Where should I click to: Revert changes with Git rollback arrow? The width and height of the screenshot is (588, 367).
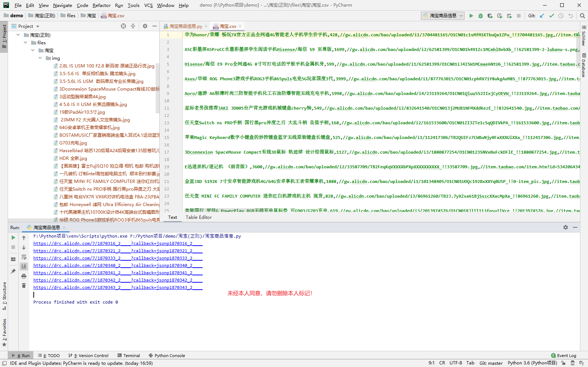570,16
